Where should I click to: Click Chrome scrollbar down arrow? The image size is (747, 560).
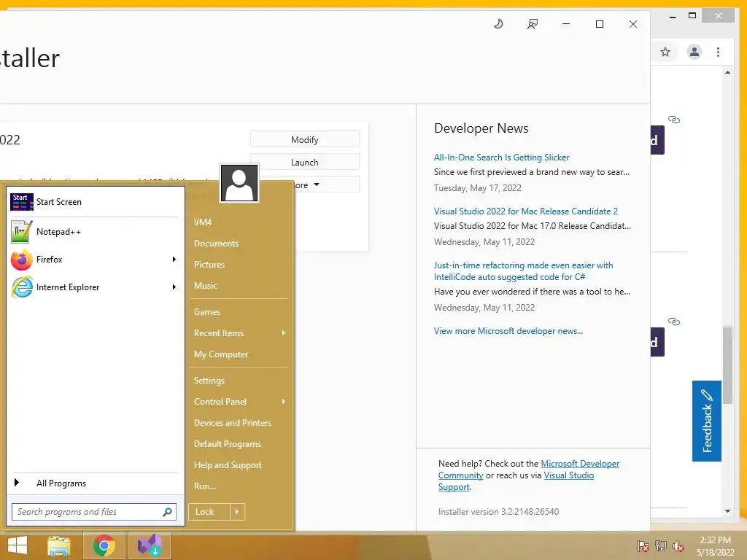(727, 511)
